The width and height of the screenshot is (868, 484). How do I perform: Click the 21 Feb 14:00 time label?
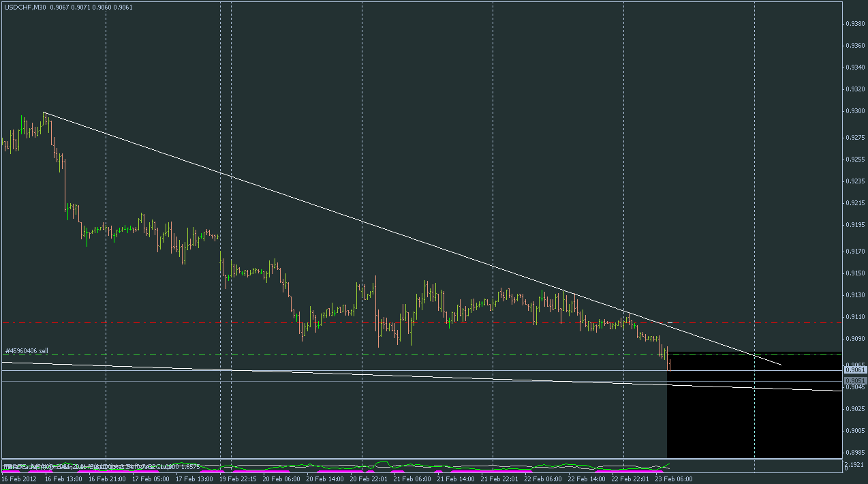click(x=456, y=479)
